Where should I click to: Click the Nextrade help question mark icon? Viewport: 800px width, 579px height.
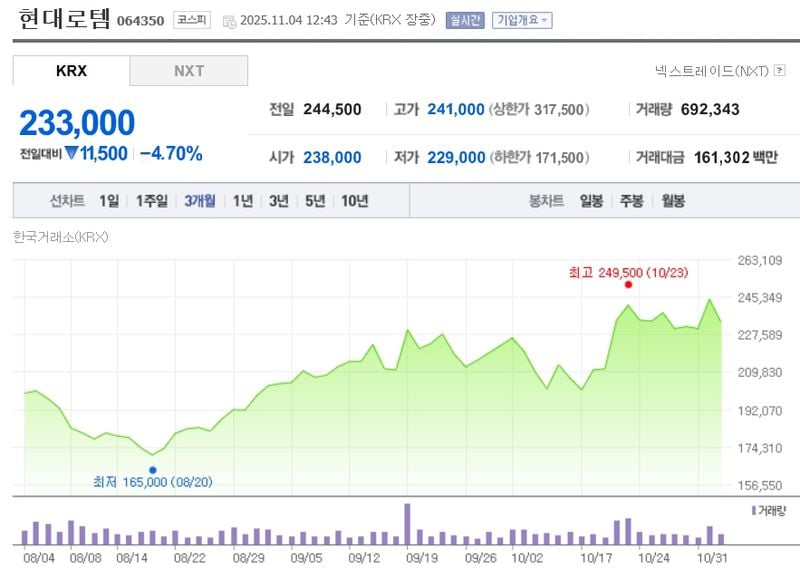779,70
